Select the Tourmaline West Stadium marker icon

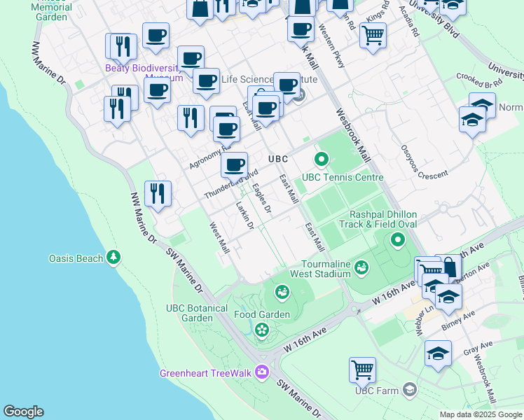[x=361, y=268]
